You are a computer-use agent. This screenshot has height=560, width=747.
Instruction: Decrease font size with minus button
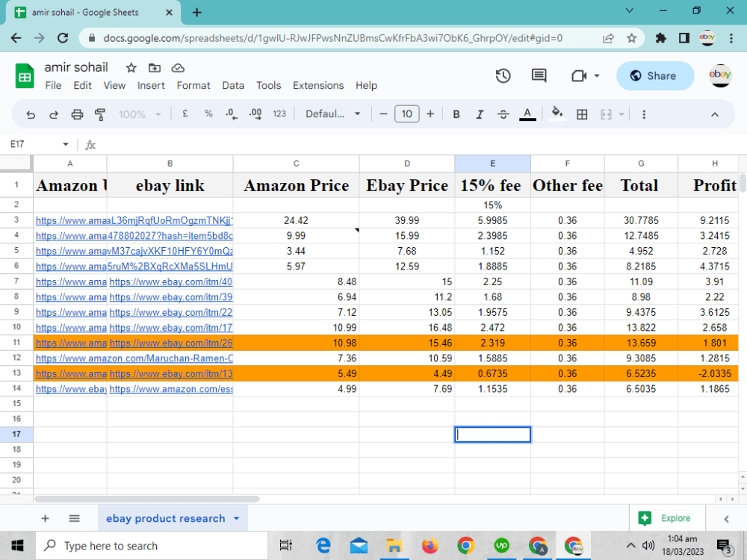point(383,114)
